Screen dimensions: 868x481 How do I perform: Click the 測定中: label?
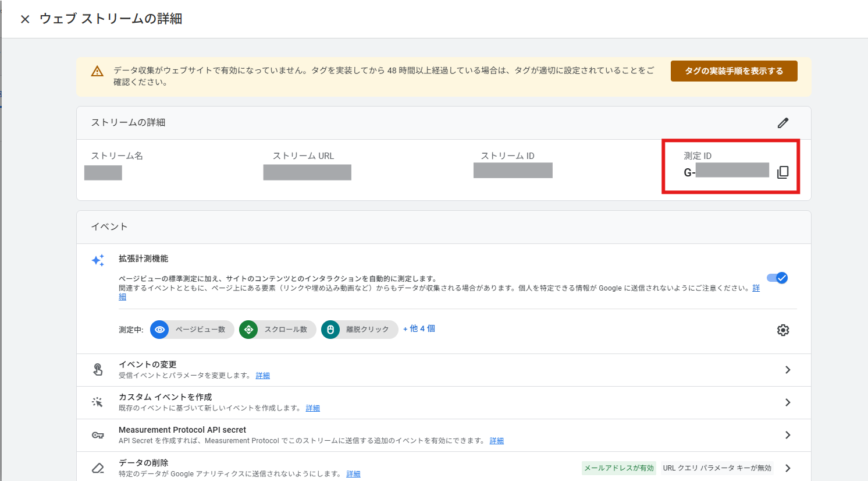click(x=131, y=330)
